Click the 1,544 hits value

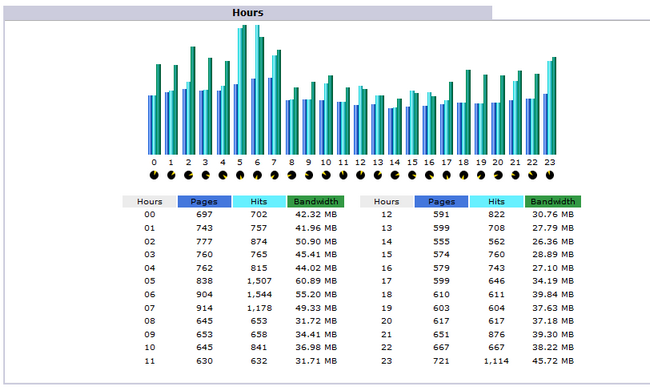259,295
